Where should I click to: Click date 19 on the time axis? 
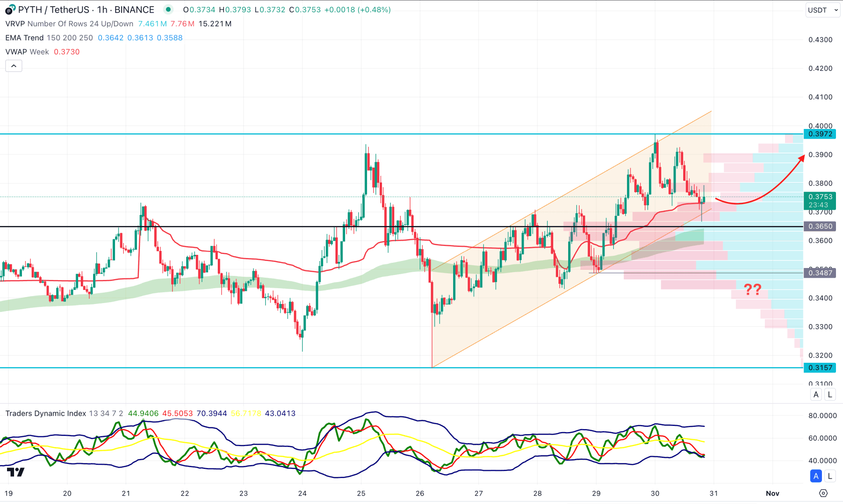8,493
